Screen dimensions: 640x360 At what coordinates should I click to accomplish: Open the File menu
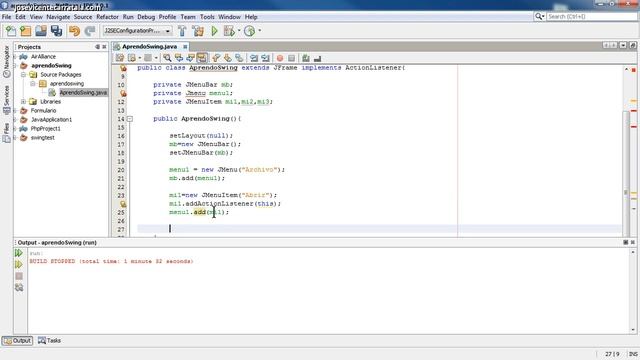click(x=7, y=17)
